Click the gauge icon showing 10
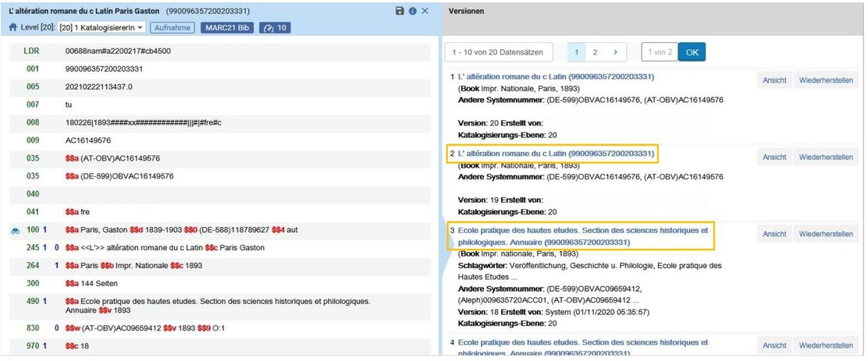The height and width of the screenshot is (361, 868). coord(275,27)
